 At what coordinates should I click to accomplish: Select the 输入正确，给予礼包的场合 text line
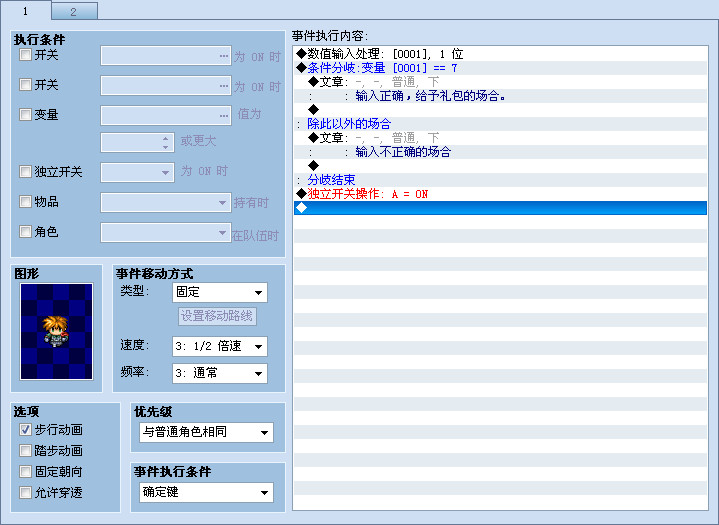[x=500, y=96]
